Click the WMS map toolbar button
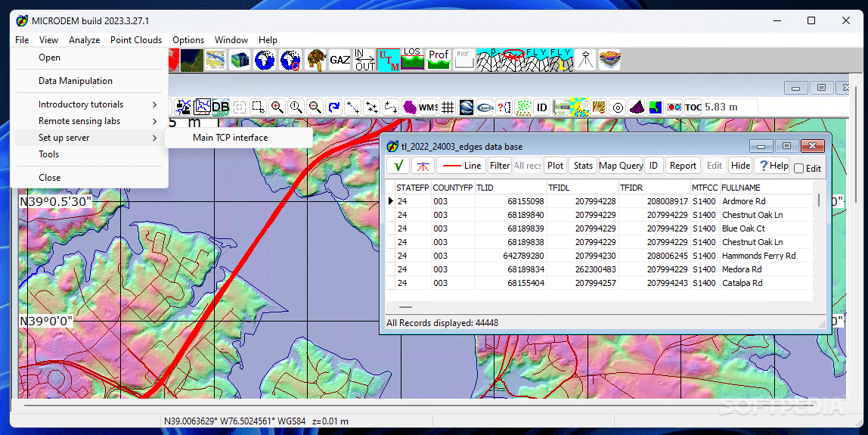The height and width of the screenshot is (435, 868). tap(429, 107)
